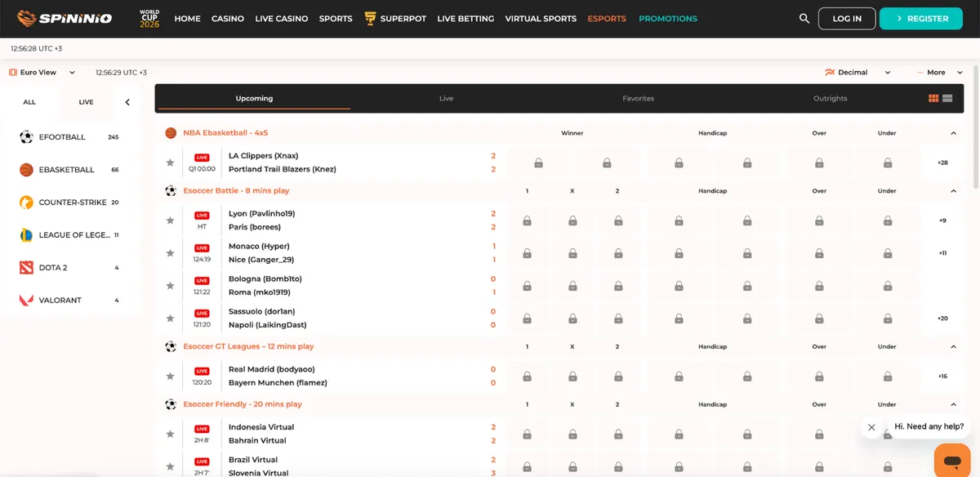Expand +28 markets for LA Clippers match
Viewport: 980px width, 477px height.
[x=942, y=163]
